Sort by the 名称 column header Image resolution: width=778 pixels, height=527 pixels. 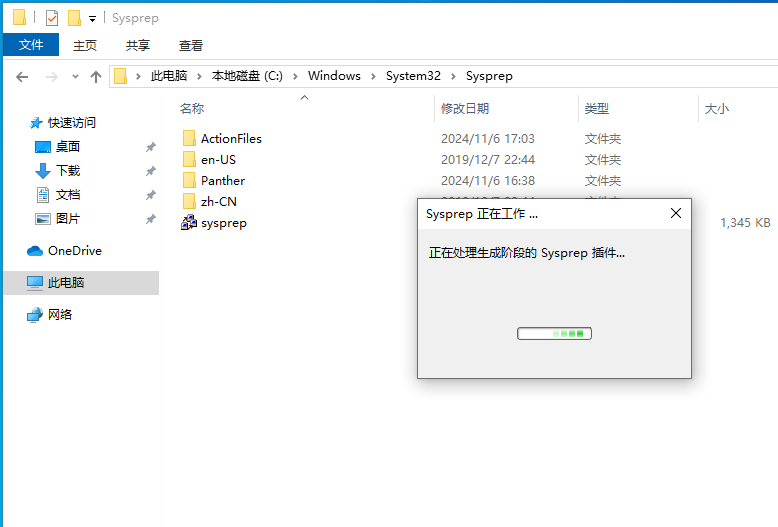(x=192, y=109)
